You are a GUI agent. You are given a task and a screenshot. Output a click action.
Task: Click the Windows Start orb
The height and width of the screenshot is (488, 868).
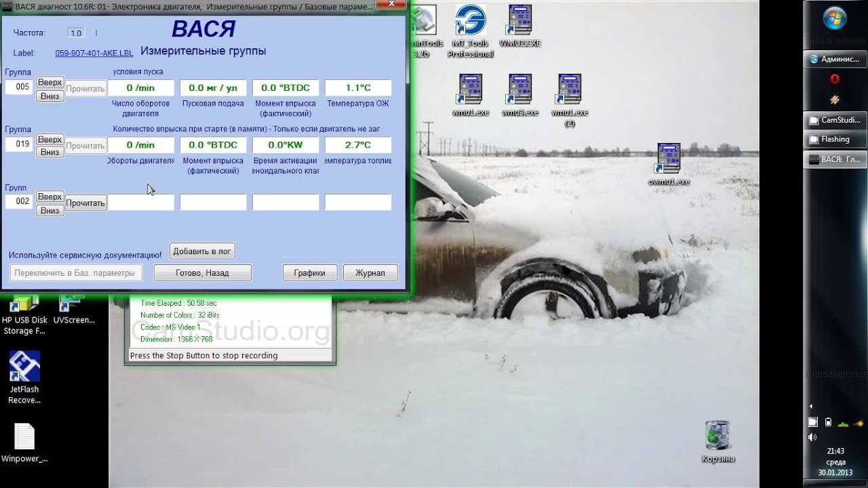[834, 18]
